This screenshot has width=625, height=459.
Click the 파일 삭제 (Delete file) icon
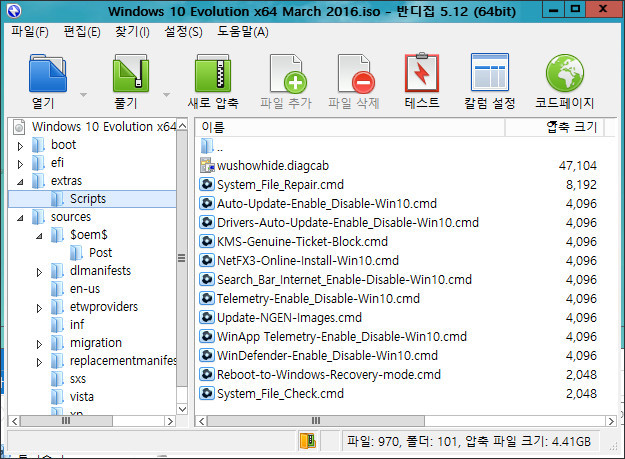pos(356,73)
